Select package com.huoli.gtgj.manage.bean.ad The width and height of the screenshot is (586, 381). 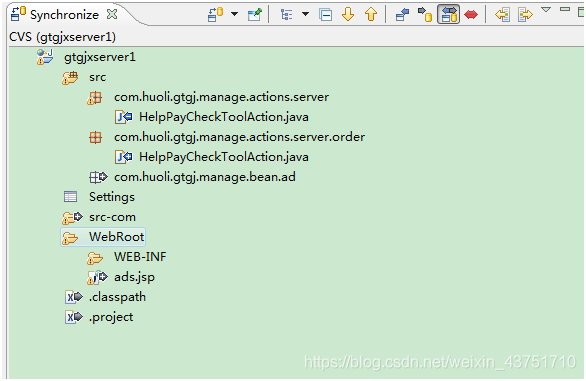tap(205, 177)
